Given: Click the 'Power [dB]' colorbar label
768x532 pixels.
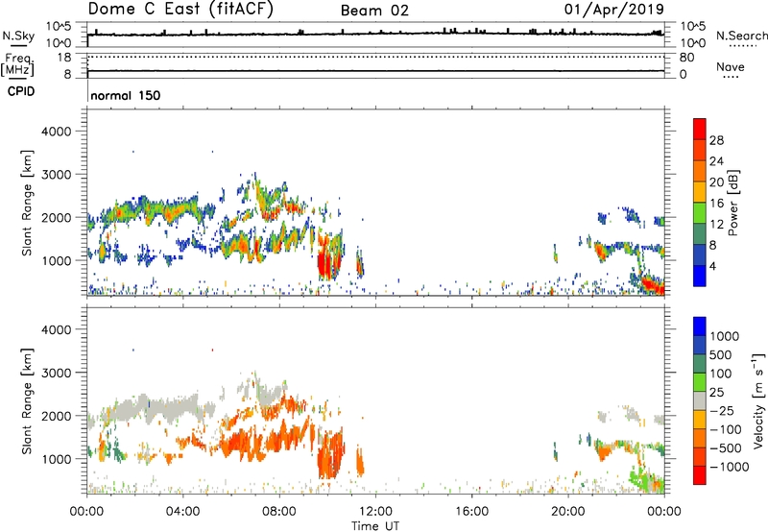Looking at the screenshot, I should [732, 203].
